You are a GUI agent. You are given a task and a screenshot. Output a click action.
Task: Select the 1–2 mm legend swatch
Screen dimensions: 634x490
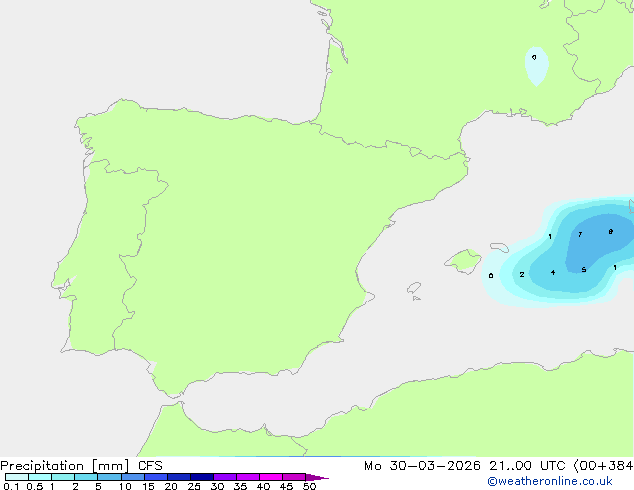(63, 477)
